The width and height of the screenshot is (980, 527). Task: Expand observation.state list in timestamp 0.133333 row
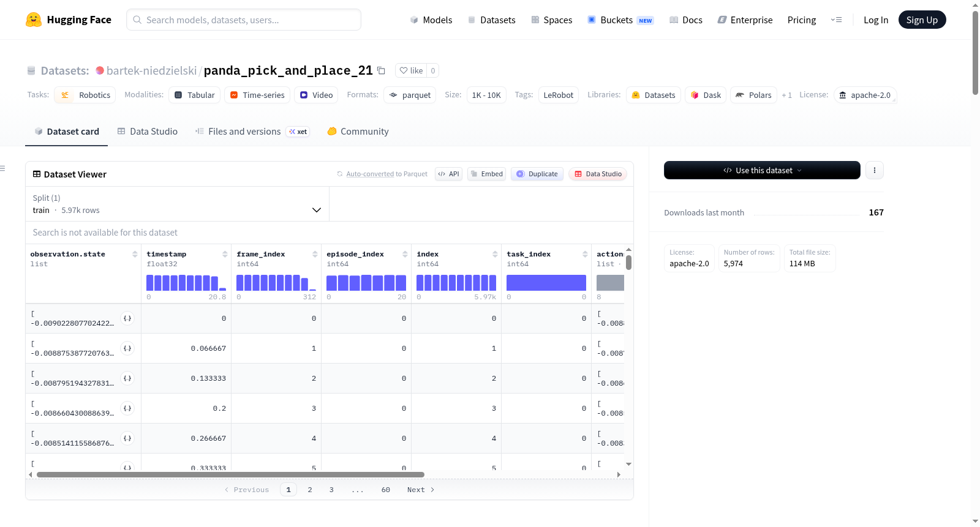pos(127,378)
